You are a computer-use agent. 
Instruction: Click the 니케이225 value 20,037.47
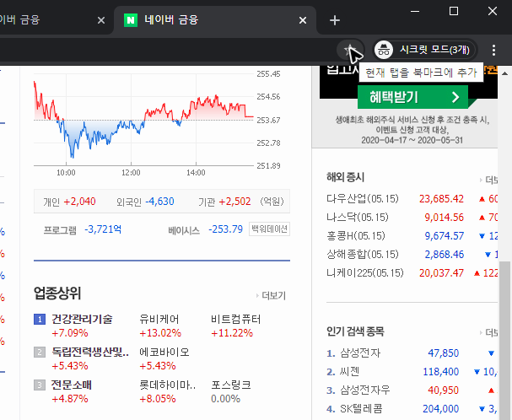click(441, 273)
